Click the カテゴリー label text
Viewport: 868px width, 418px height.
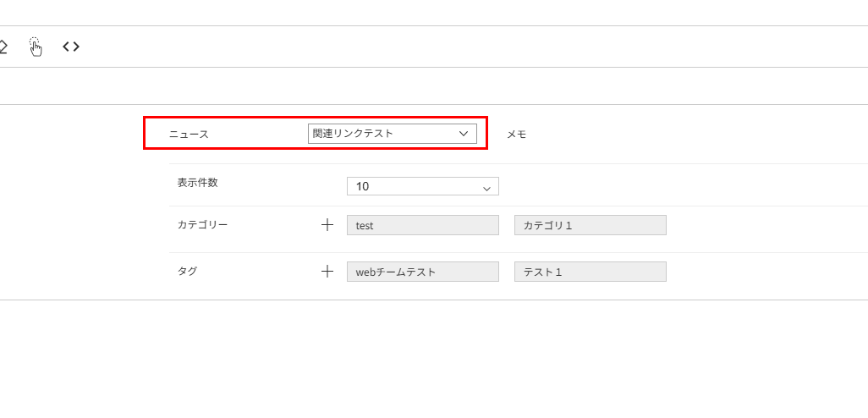[x=202, y=225]
